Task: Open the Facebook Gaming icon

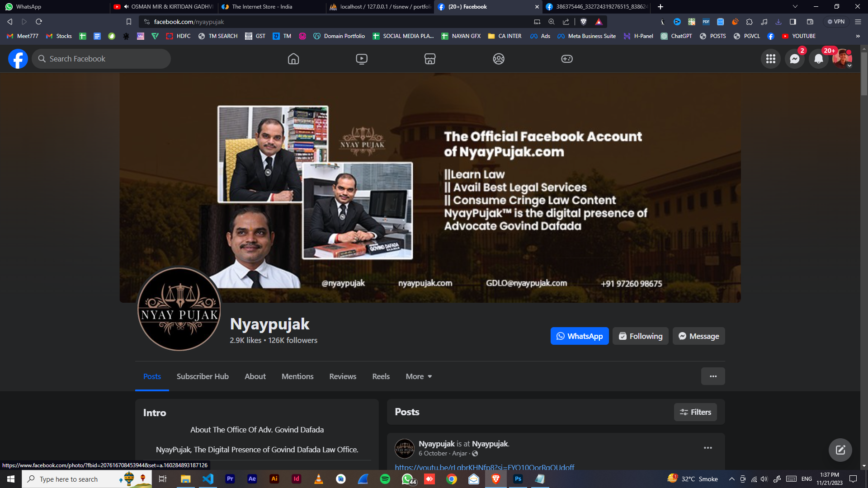Action: [567, 59]
